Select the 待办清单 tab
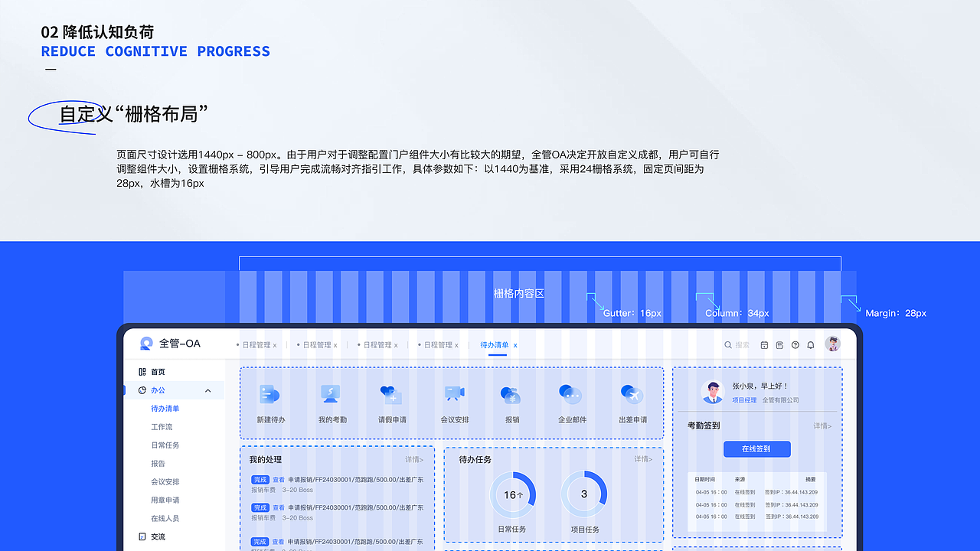 tap(494, 344)
